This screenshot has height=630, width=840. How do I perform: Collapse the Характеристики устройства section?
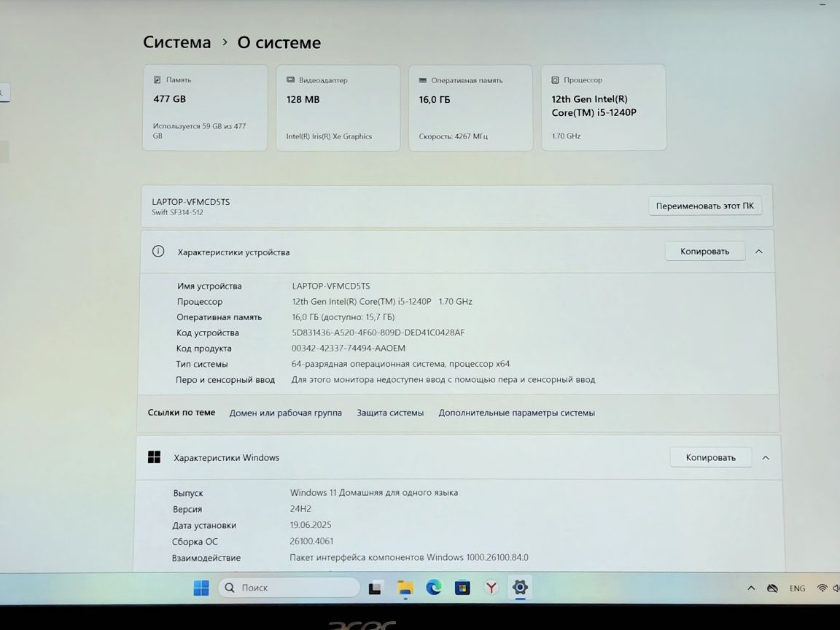point(759,252)
